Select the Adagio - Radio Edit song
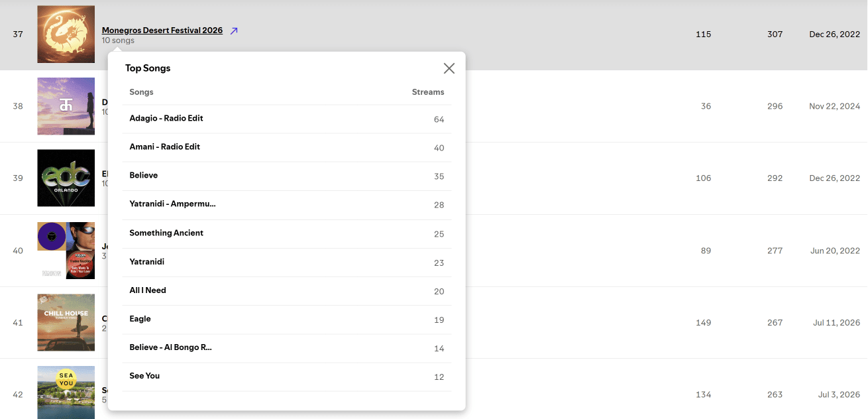The height and width of the screenshot is (419, 868). [287, 119]
